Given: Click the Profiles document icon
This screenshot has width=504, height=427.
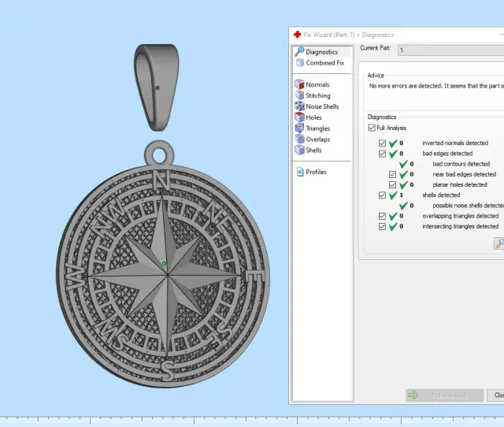Looking at the screenshot, I should 299,172.
